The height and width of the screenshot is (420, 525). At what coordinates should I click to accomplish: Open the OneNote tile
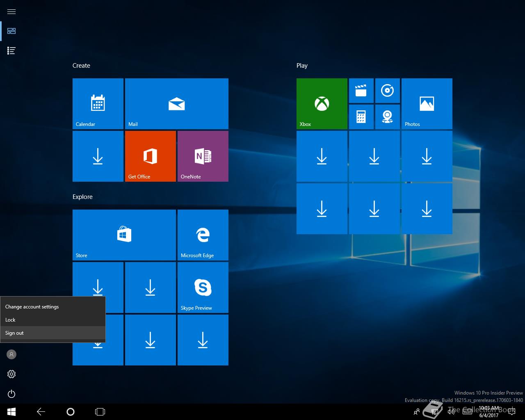pyautogui.click(x=203, y=156)
